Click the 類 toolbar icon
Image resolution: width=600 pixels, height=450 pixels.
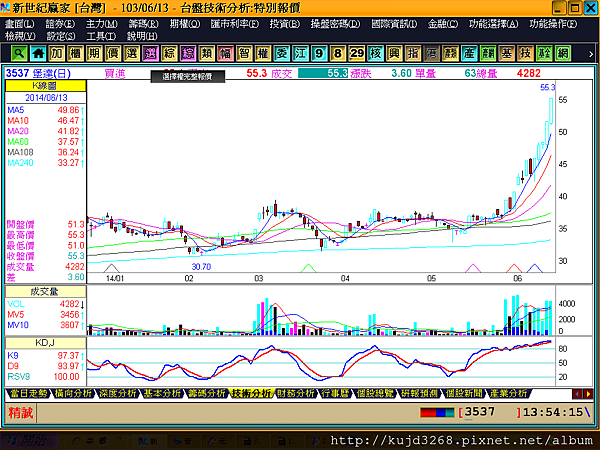point(207,53)
